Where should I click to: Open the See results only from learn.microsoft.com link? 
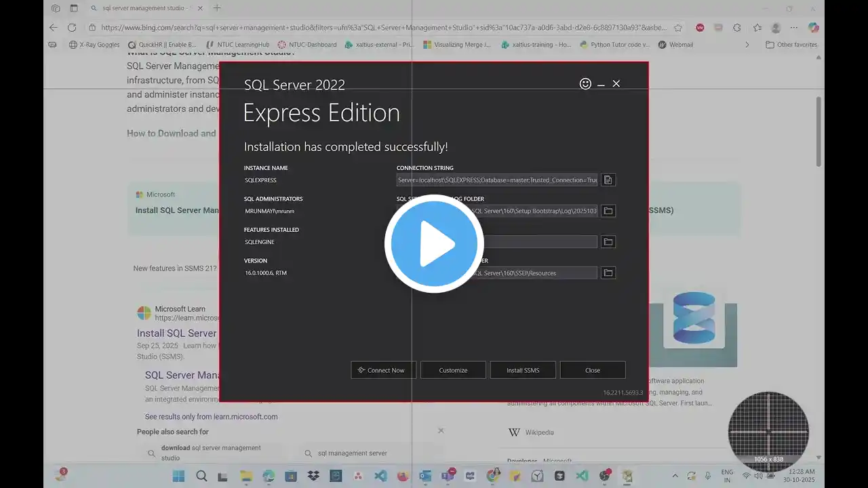point(211,417)
